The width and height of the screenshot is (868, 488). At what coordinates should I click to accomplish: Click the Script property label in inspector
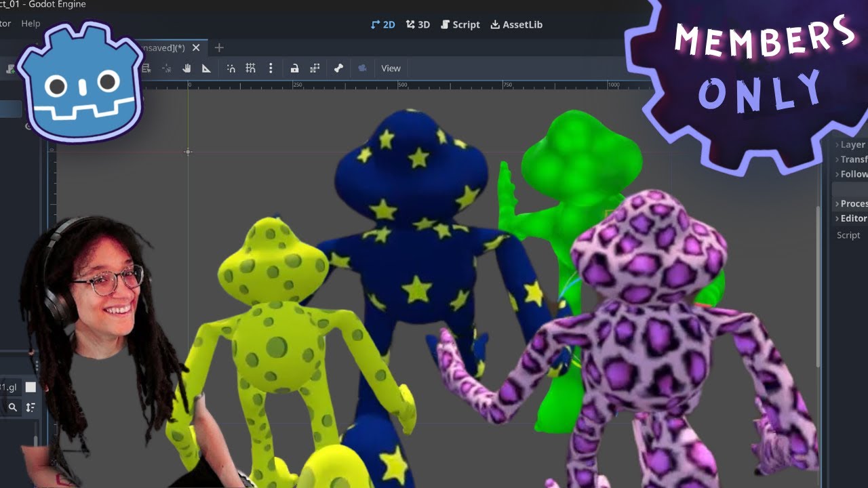848,235
